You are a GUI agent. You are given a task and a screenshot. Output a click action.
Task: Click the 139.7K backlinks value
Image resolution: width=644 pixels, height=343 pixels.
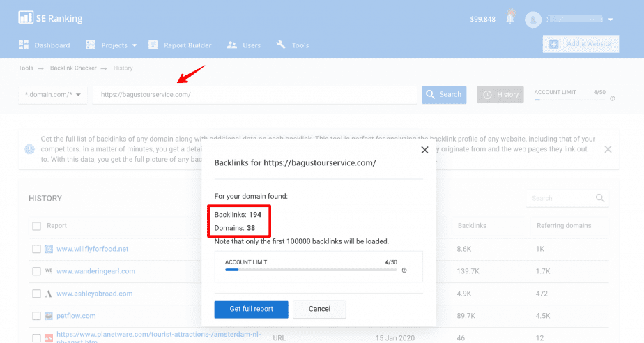(468, 271)
